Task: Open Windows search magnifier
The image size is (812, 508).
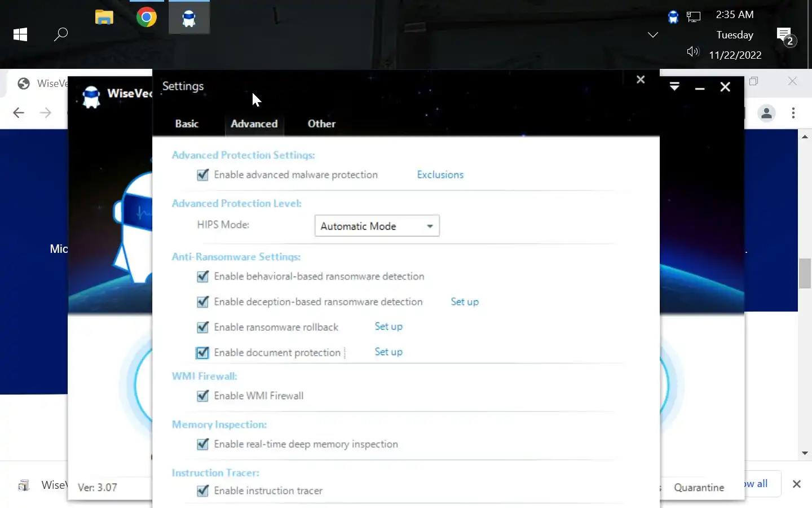Action: coord(61,34)
